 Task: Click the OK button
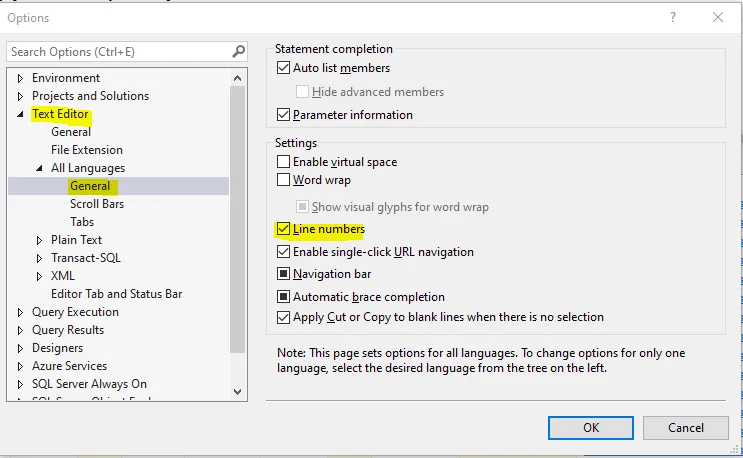pos(590,428)
